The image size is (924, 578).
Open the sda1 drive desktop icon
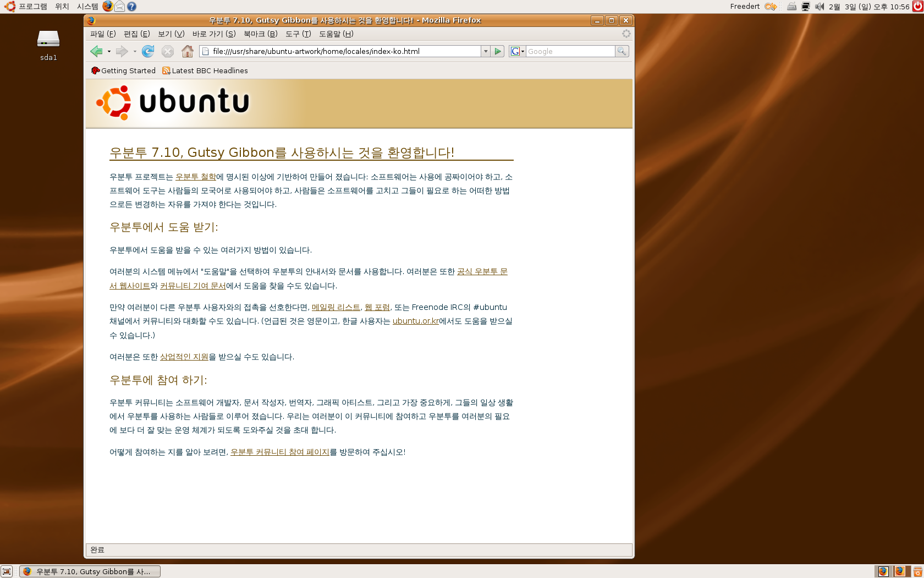click(x=48, y=45)
